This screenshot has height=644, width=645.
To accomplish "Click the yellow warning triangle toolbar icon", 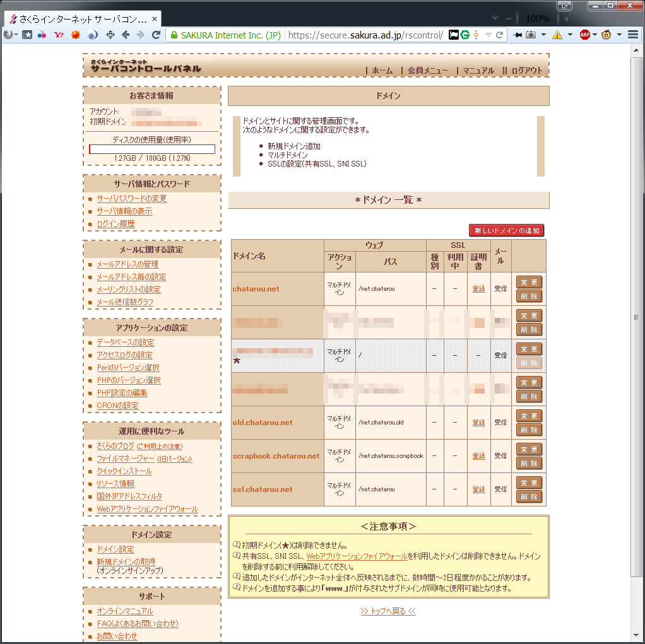I will click(557, 35).
